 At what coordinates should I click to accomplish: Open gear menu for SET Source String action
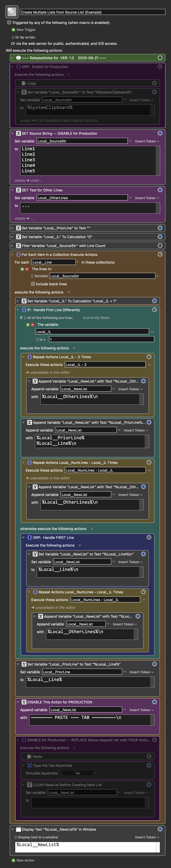[160, 133]
